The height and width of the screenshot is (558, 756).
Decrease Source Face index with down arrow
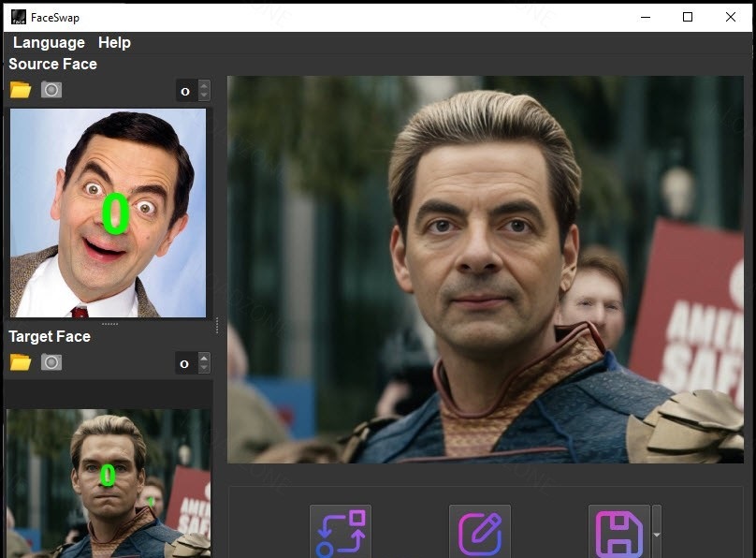205,95
